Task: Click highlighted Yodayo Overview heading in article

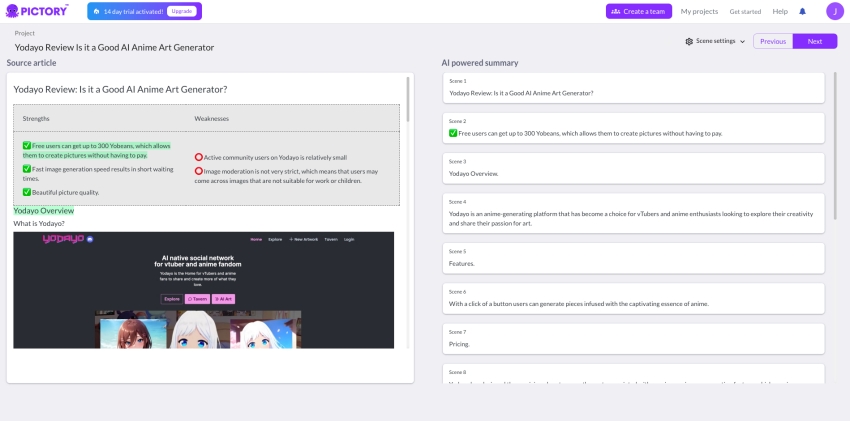Action: (43, 211)
